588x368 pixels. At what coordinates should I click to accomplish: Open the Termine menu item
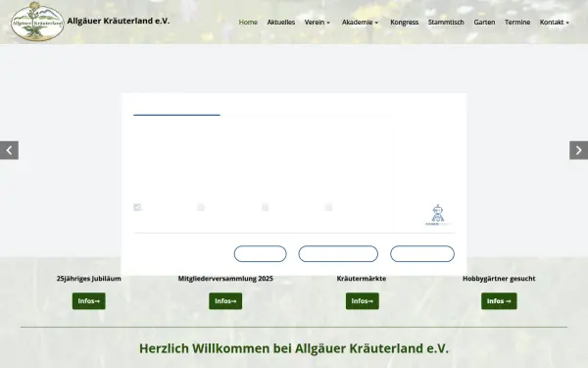click(517, 23)
